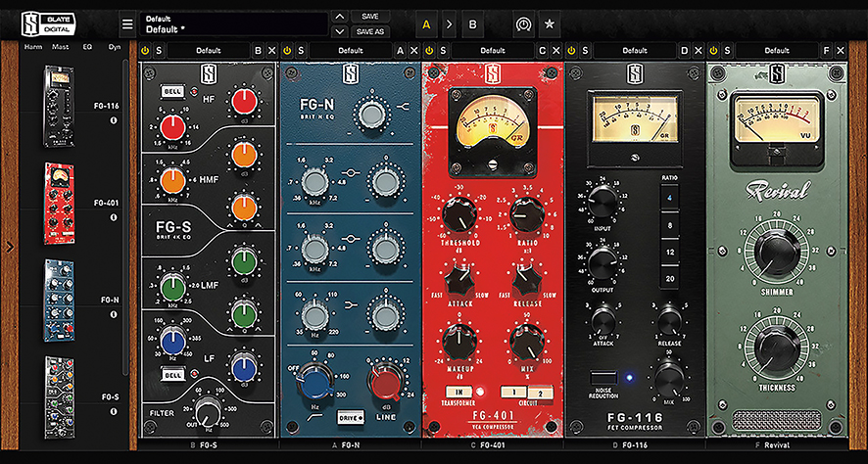Image resolution: width=868 pixels, height=464 pixels.
Task: Click the FG-401 THRESHOLD knob
Action: pos(458,215)
